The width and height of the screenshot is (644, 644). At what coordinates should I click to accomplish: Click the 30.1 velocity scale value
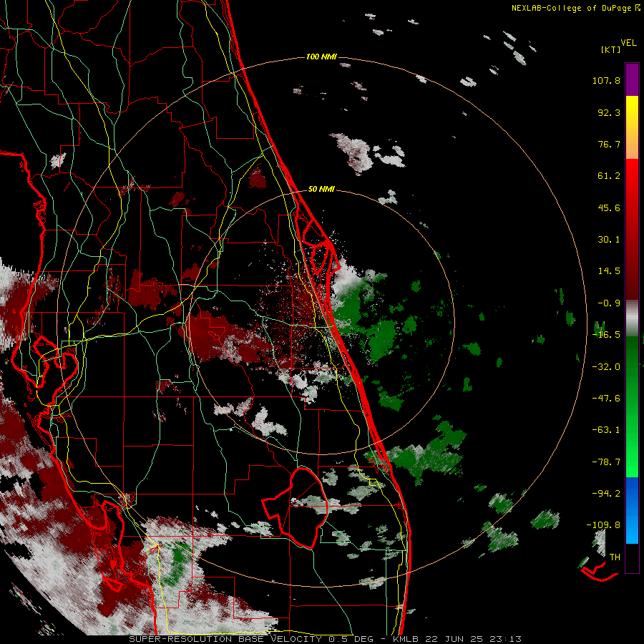[x=609, y=240]
